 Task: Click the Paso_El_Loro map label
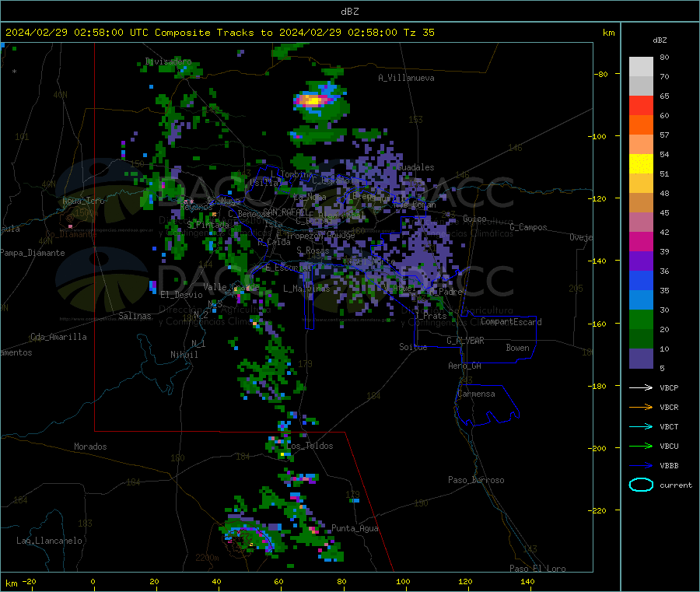point(537,569)
